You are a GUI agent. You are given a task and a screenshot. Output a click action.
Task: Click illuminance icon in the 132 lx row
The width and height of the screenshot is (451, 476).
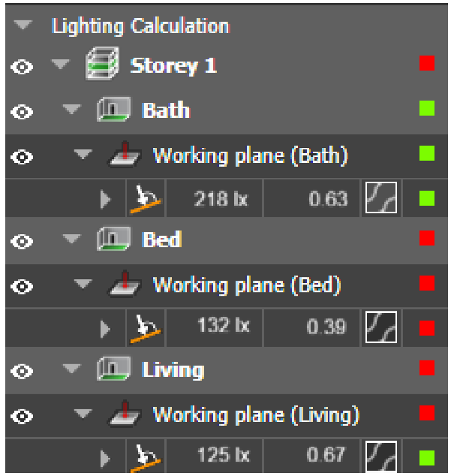[146, 329]
